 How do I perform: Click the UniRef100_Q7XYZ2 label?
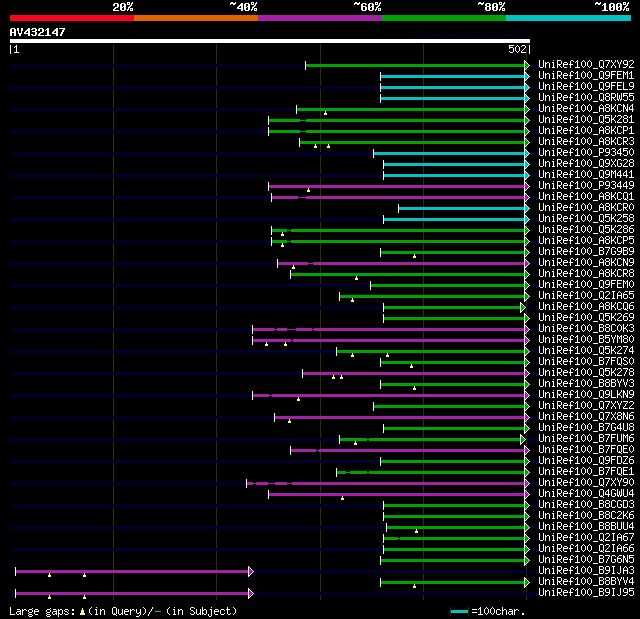click(x=586, y=406)
